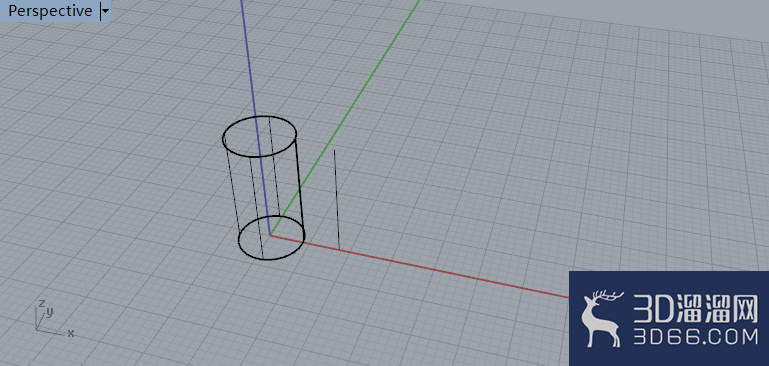Click the world axes icon in the viewport corner

(x=54, y=317)
